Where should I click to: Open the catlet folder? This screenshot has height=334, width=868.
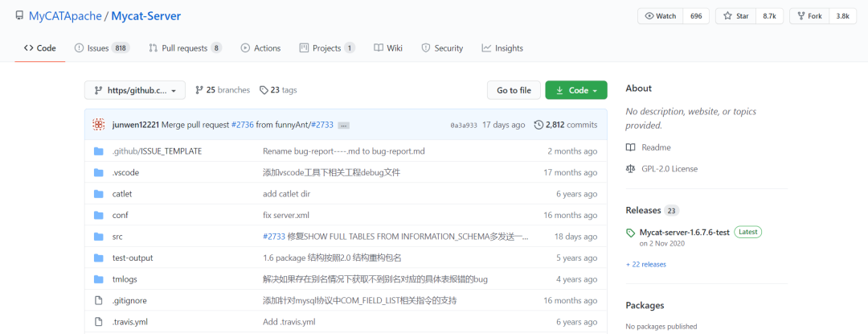click(122, 194)
